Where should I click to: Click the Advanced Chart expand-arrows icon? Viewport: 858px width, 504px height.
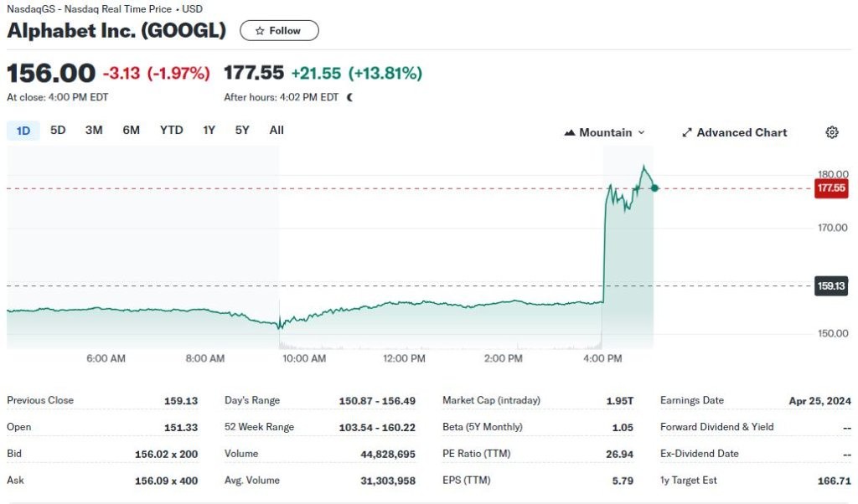[687, 132]
